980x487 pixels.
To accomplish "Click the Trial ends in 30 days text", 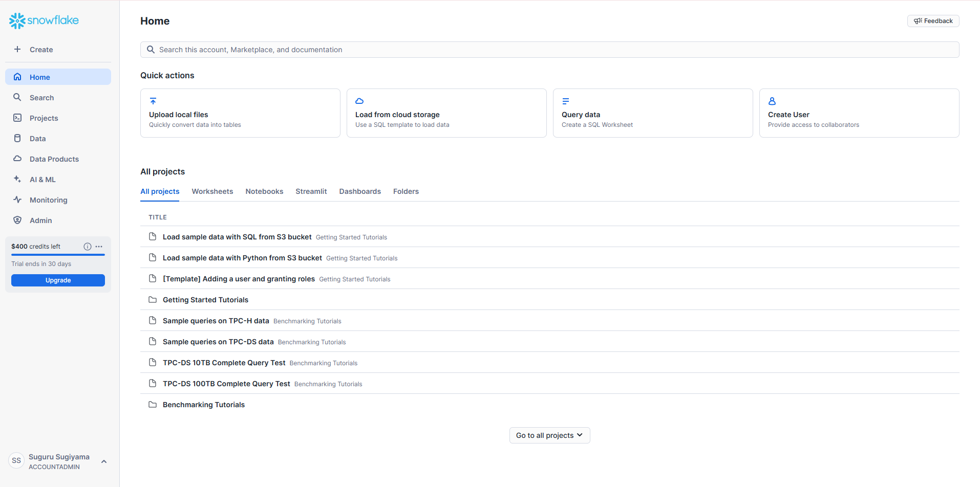I will point(41,264).
